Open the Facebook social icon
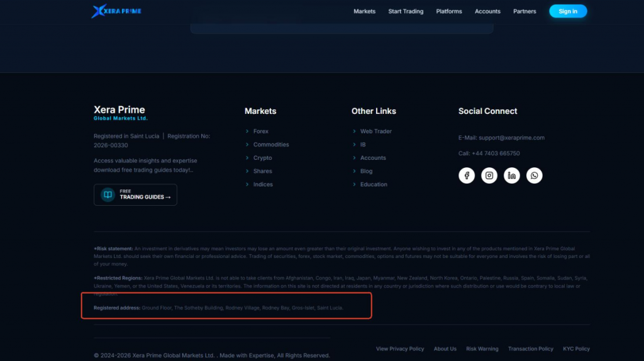This screenshot has height=361, width=644. (x=467, y=175)
